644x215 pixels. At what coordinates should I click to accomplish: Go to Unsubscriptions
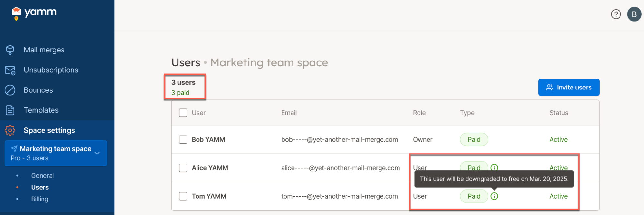[51, 70]
